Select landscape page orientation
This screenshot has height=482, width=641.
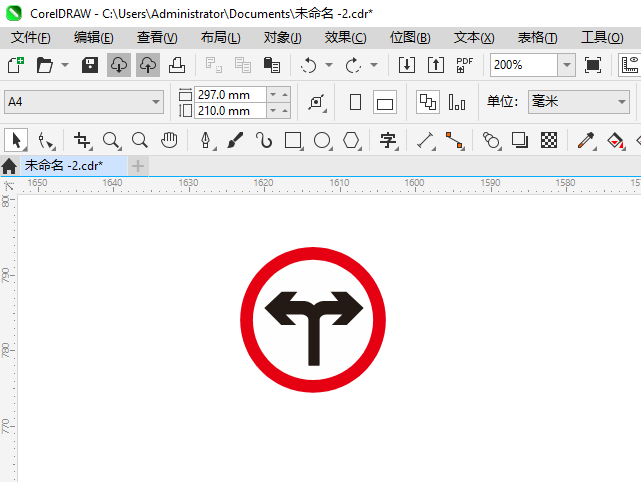[x=385, y=102]
